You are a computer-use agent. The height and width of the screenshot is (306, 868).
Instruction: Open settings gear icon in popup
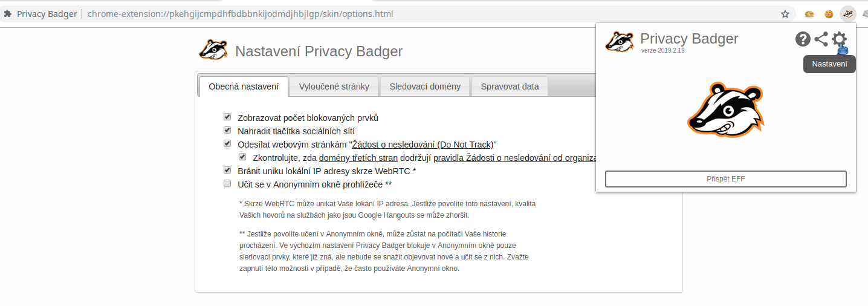tap(839, 39)
